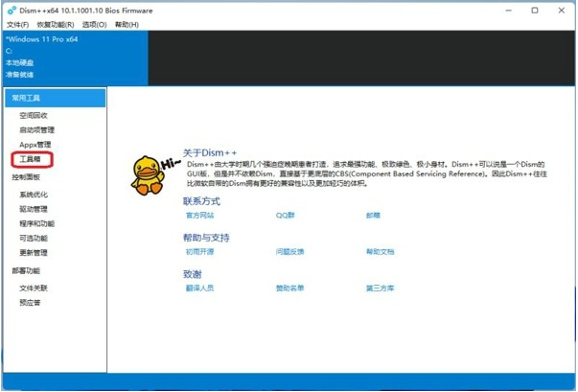This screenshot has height=392, width=578.
Task: Open the QQ群 contact link
Action: click(x=286, y=217)
